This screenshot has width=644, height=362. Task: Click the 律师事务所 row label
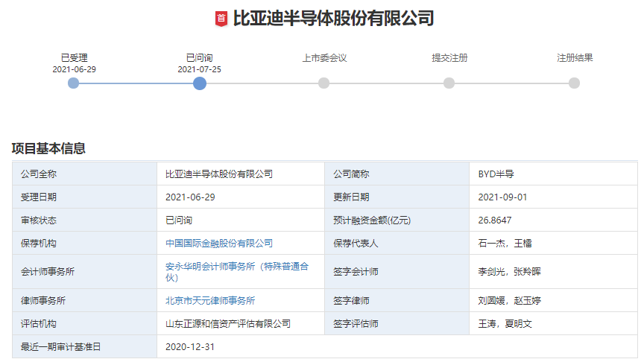[x=43, y=301]
